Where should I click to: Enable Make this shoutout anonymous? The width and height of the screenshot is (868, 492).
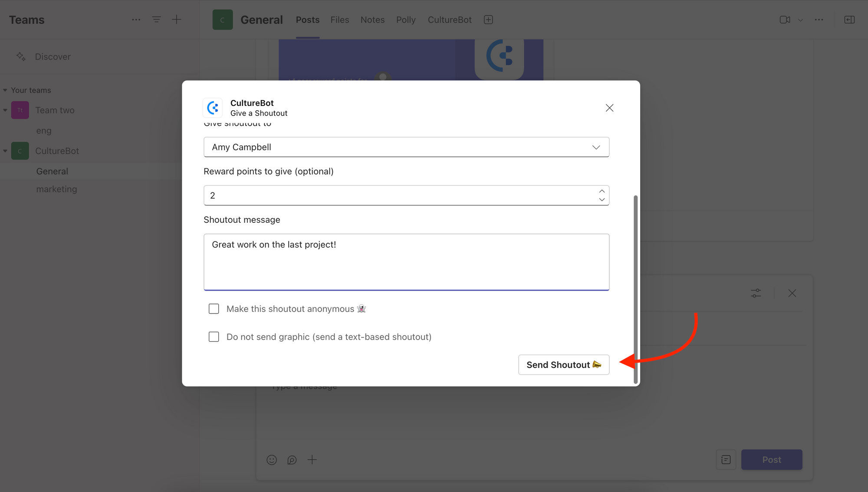pos(214,309)
